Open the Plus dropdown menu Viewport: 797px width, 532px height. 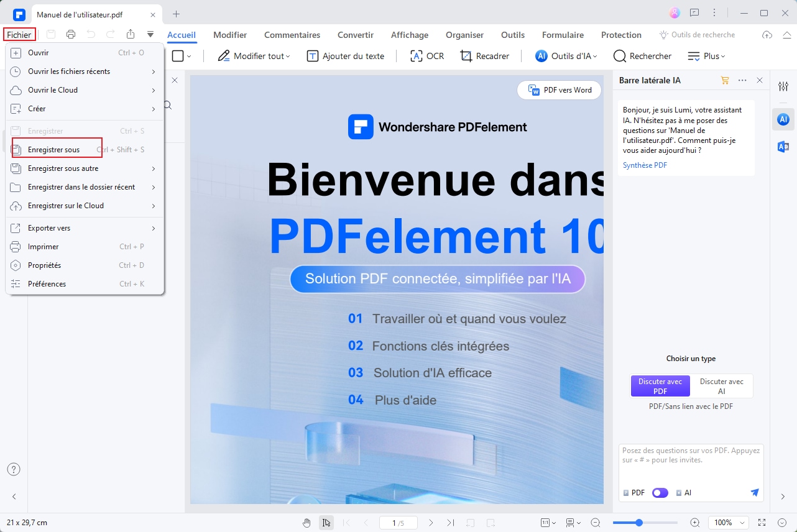[707, 56]
